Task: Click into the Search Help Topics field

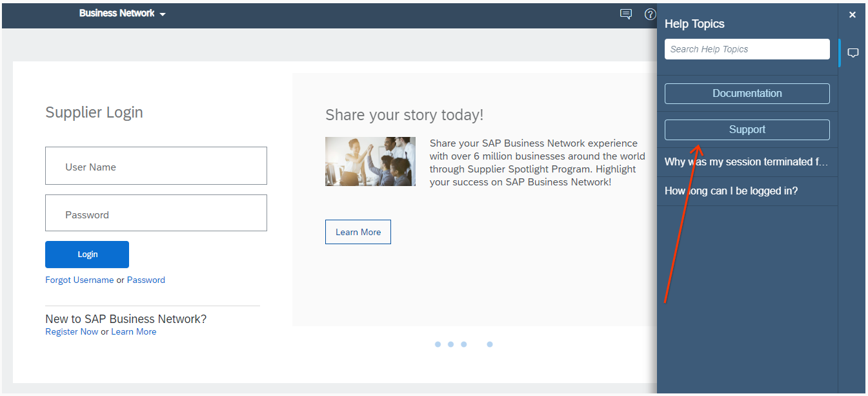Action: click(747, 48)
